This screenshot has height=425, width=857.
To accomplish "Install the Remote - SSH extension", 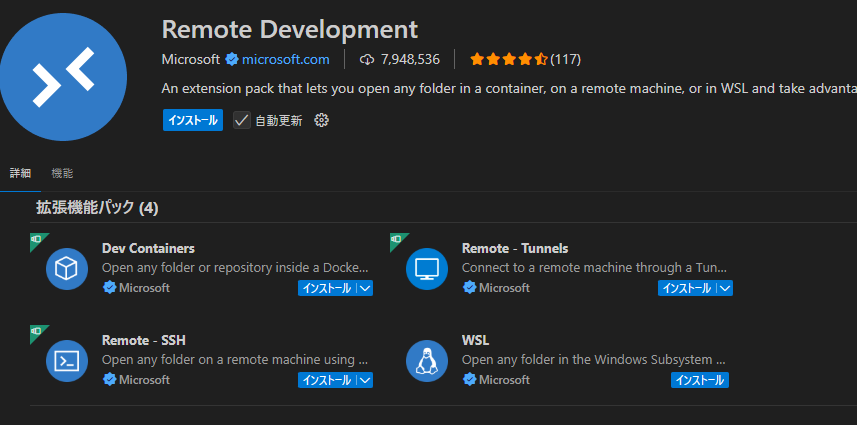I will coord(327,380).
